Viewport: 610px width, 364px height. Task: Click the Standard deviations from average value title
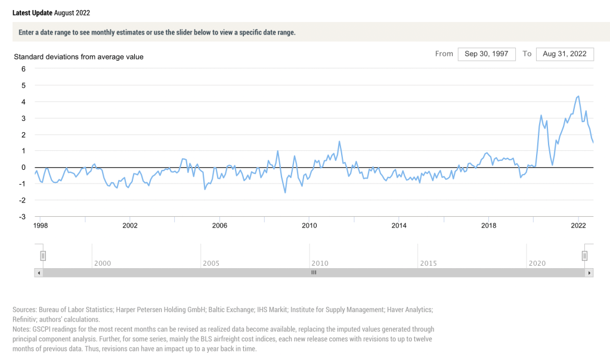[78, 57]
